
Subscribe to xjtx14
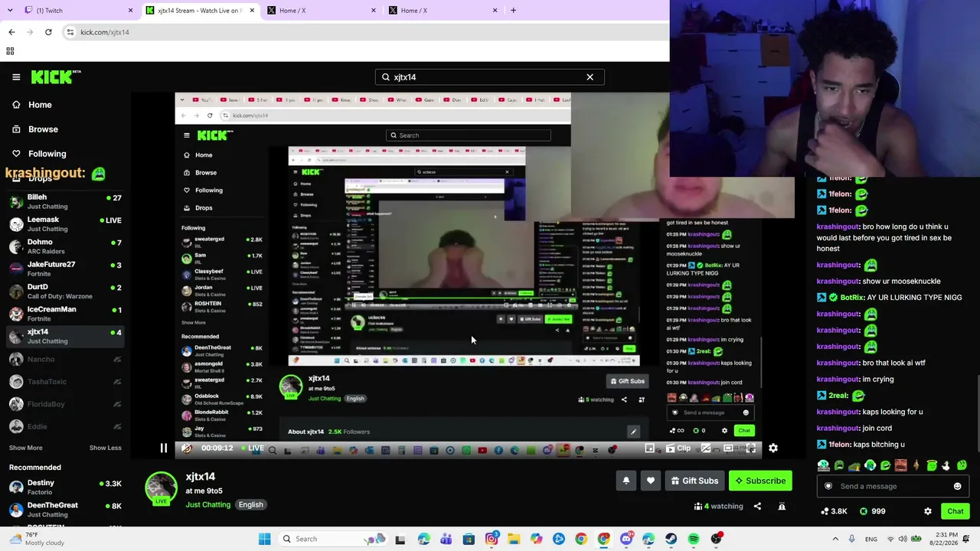[760, 481]
